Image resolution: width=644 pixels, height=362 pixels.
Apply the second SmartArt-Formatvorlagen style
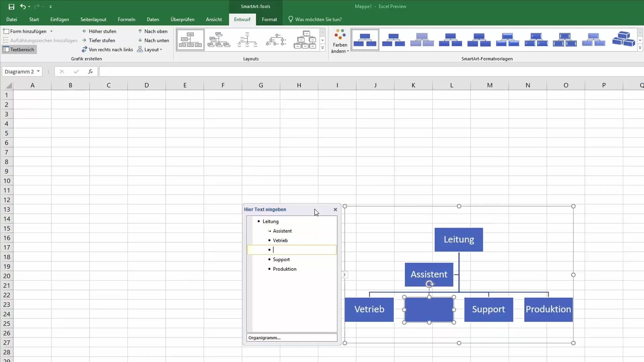(393, 40)
